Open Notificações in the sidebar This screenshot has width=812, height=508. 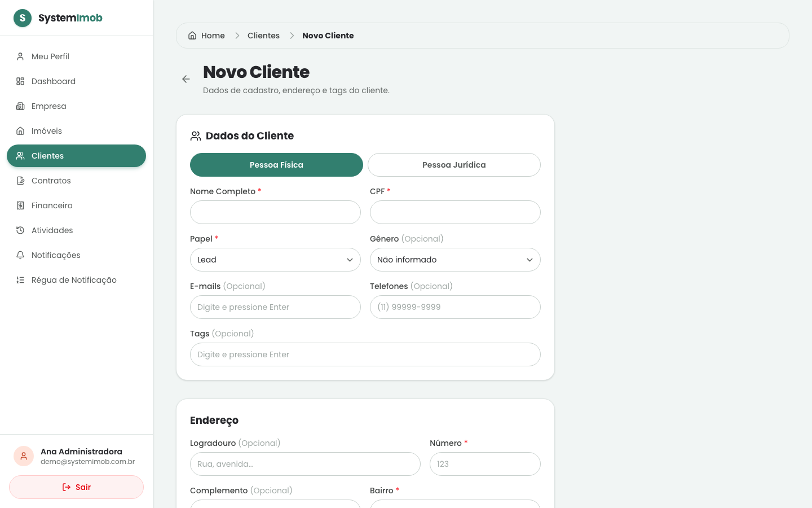[x=76, y=255]
